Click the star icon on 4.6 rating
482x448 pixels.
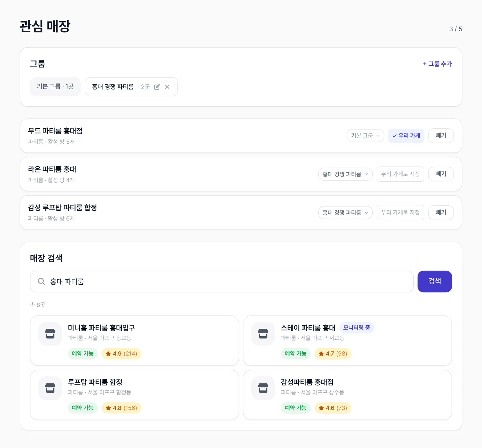coord(321,408)
